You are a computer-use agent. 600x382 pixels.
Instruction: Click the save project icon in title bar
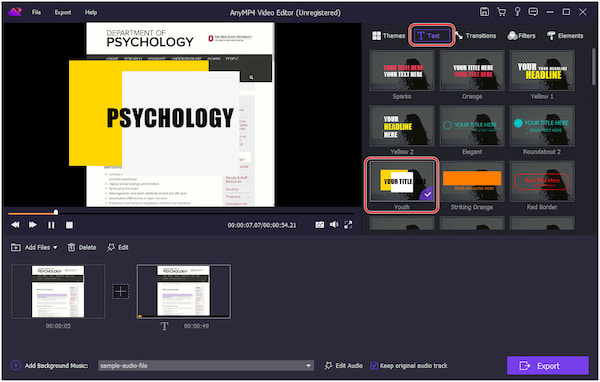point(484,12)
